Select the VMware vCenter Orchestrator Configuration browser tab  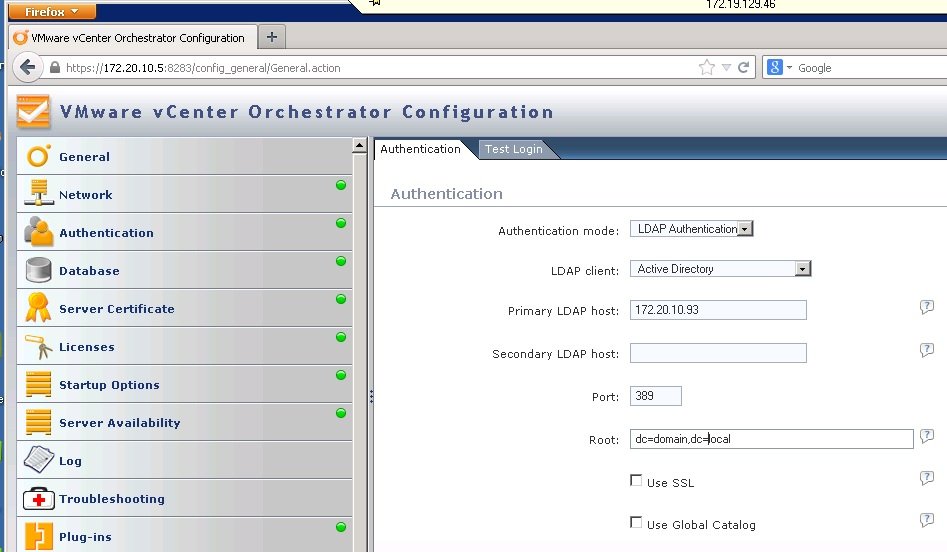pos(133,37)
